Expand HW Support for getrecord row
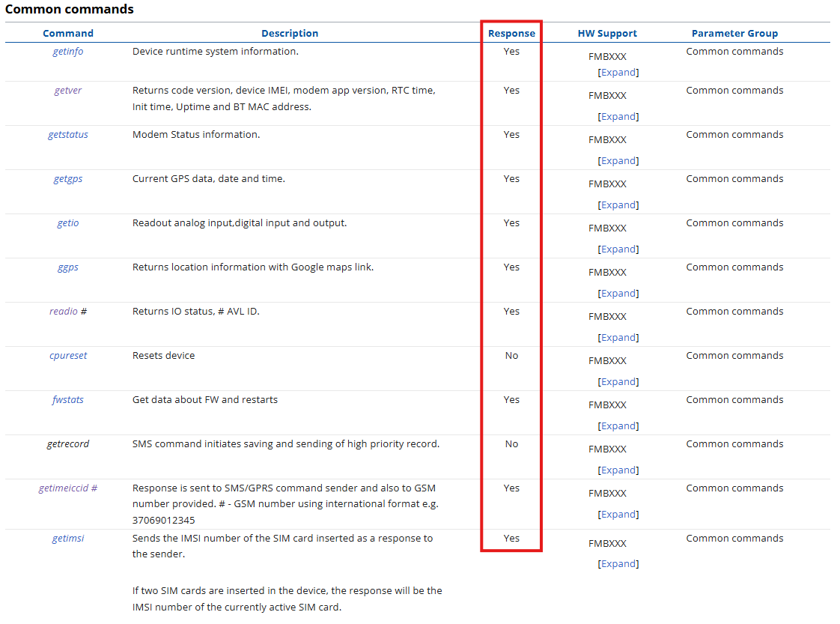This screenshot has width=840, height=624. (618, 470)
